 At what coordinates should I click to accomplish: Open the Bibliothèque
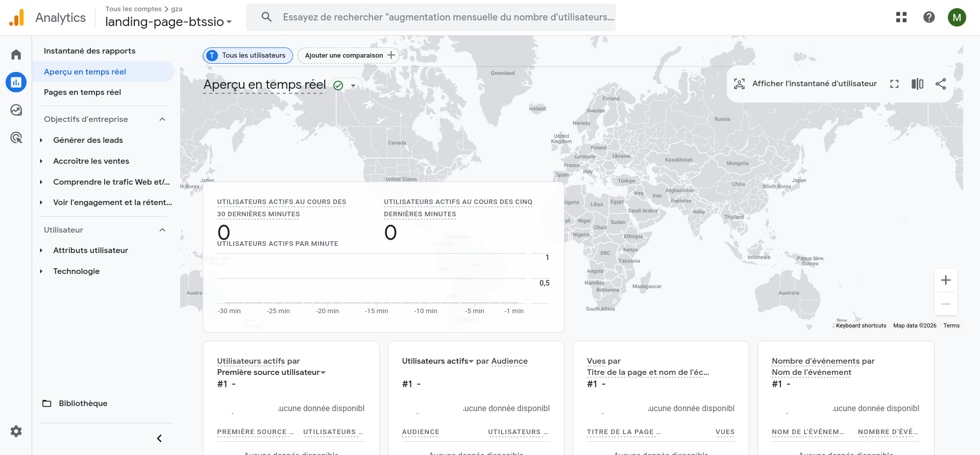pos(83,403)
